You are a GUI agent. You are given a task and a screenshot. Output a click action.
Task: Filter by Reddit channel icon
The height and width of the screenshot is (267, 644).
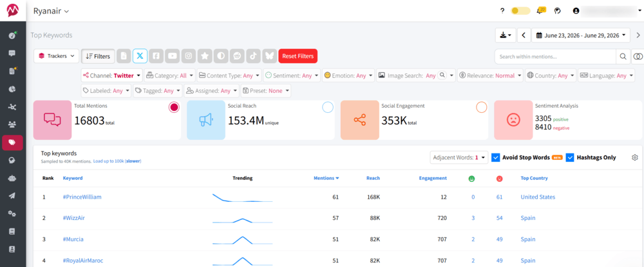(x=237, y=56)
